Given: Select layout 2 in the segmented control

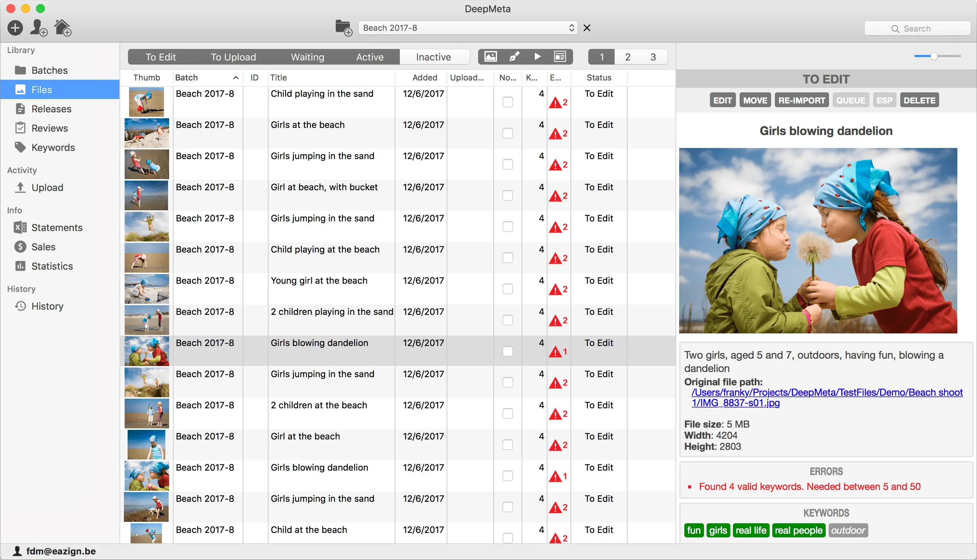Looking at the screenshot, I should 627,57.
